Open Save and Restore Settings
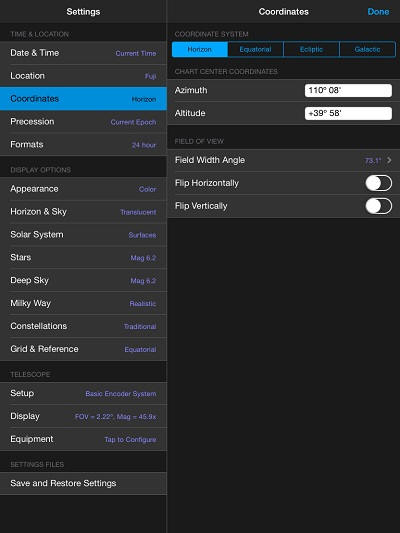The height and width of the screenshot is (533, 400). (83, 483)
